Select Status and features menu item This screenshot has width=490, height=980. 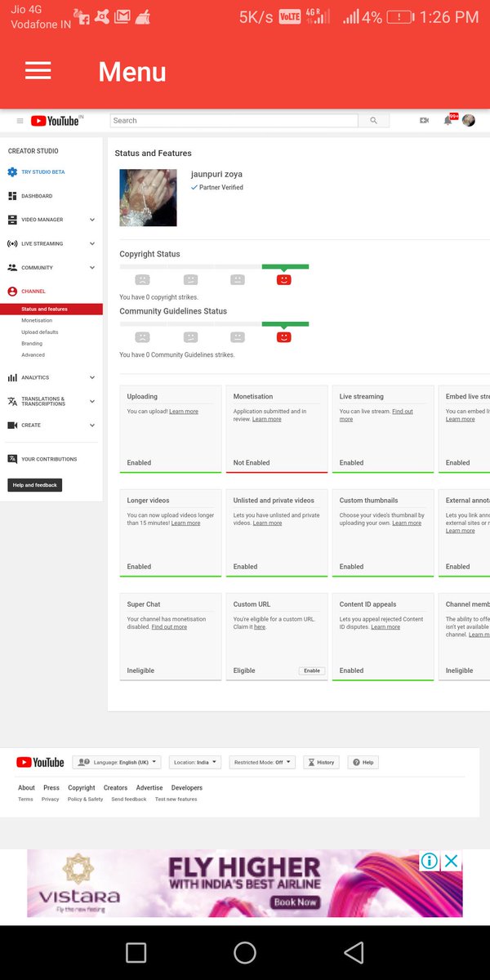coord(51,310)
